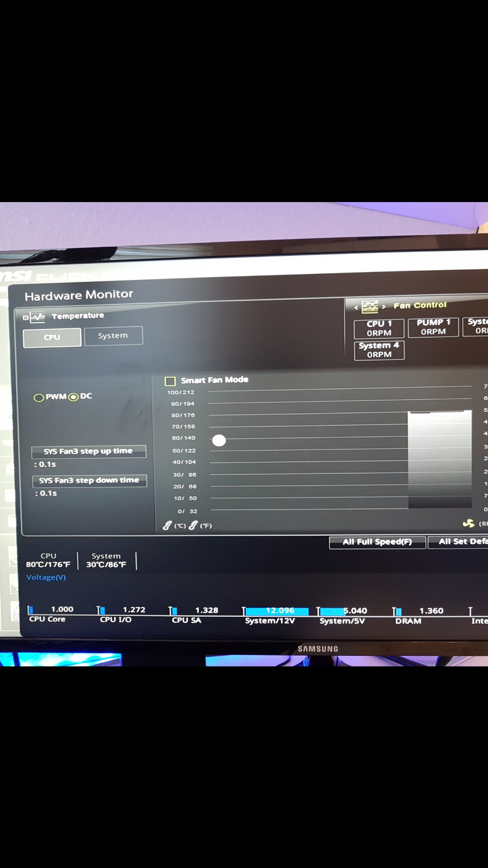Click the 50/122 temperature axis label
Image resolution: width=488 pixels, height=868 pixels.
(x=184, y=451)
